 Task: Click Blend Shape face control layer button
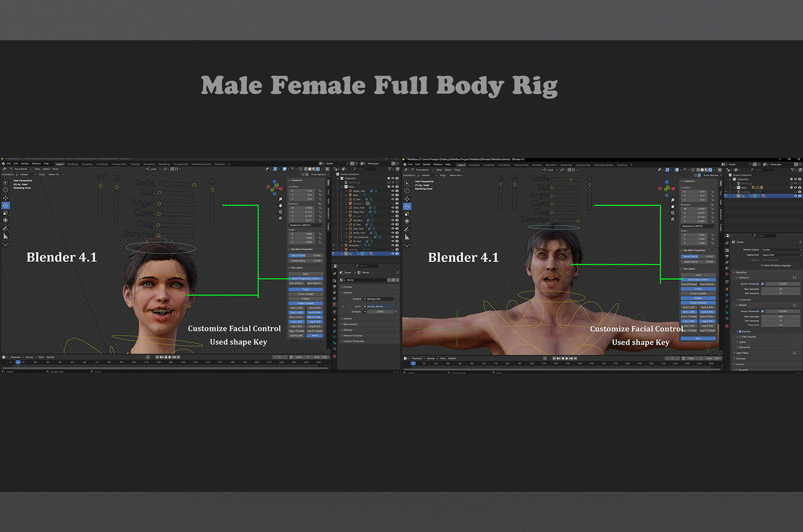(x=306, y=279)
